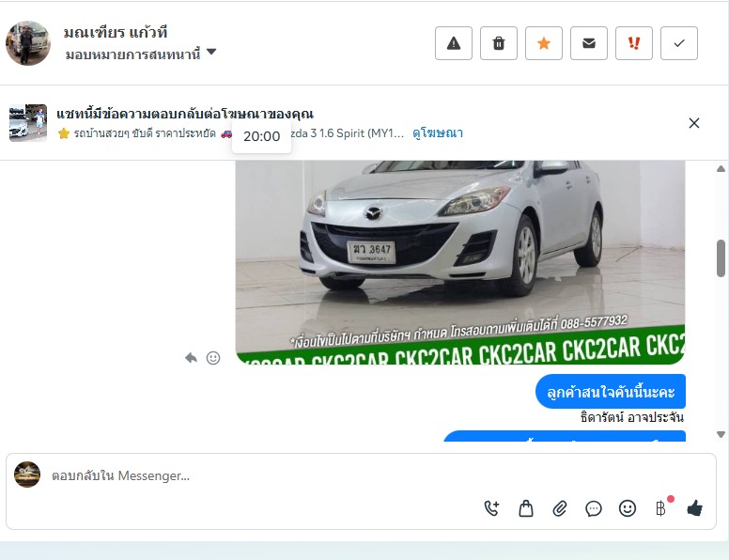The width and height of the screenshot is (729, 560).
Task: Click the banner heading แชทนี้มีข้อความตอบกลับต่อโฆษณาของคุณ
Action: pos(184,114)
